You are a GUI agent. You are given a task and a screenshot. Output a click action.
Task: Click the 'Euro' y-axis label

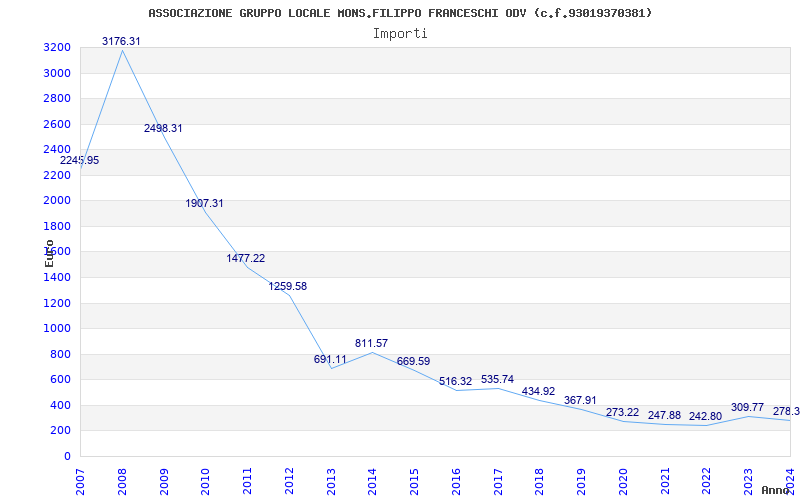click(49, 253)
